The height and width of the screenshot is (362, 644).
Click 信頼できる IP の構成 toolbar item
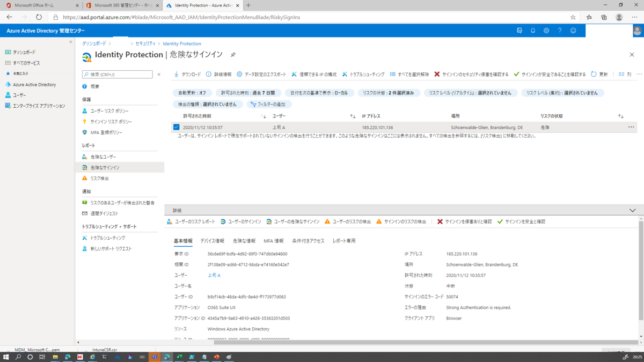pyautogui.click(x=314, y=75)
